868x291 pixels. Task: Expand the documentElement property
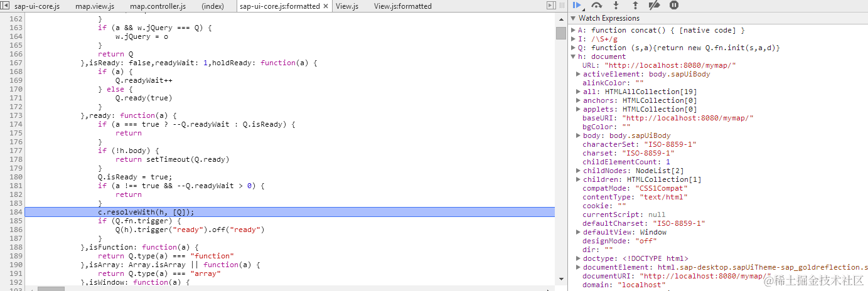pos(578,267)
